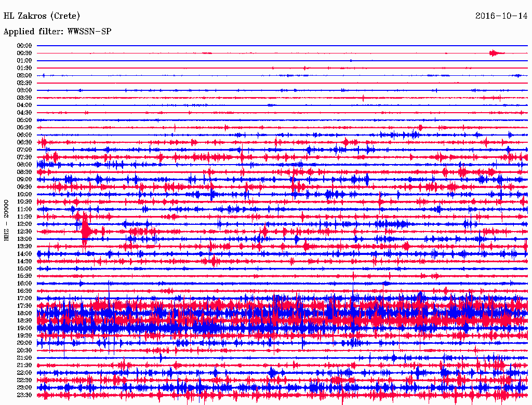Select the 13:00 time label

(24, 239)
